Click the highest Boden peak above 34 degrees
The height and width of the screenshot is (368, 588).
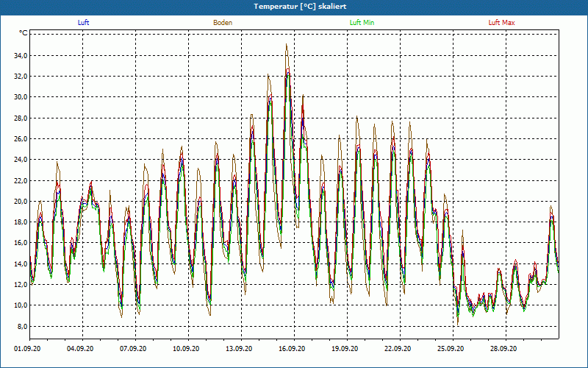(287, 45)
